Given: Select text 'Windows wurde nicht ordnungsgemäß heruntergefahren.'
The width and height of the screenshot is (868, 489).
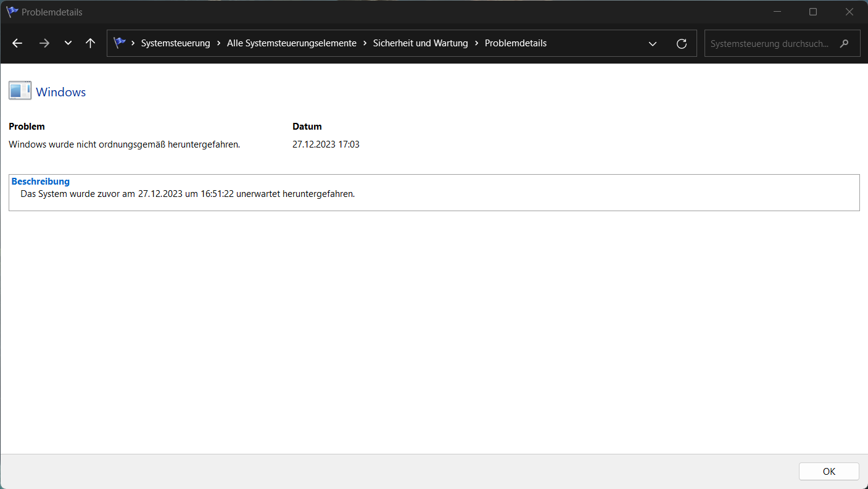Looking at the screenshot, I should click(125, 144).
